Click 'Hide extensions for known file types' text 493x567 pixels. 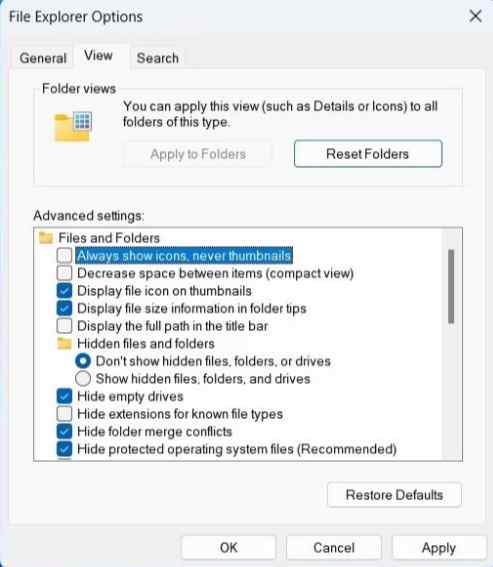point(180,414)
